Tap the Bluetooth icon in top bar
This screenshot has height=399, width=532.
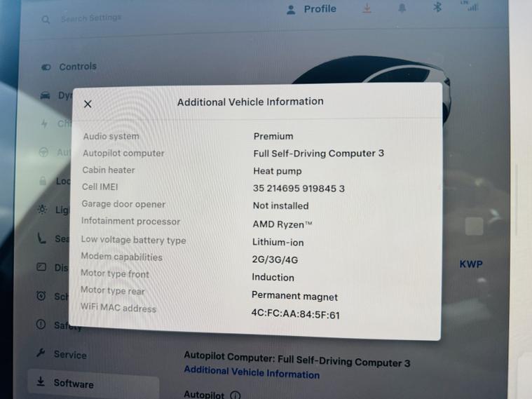437,8
